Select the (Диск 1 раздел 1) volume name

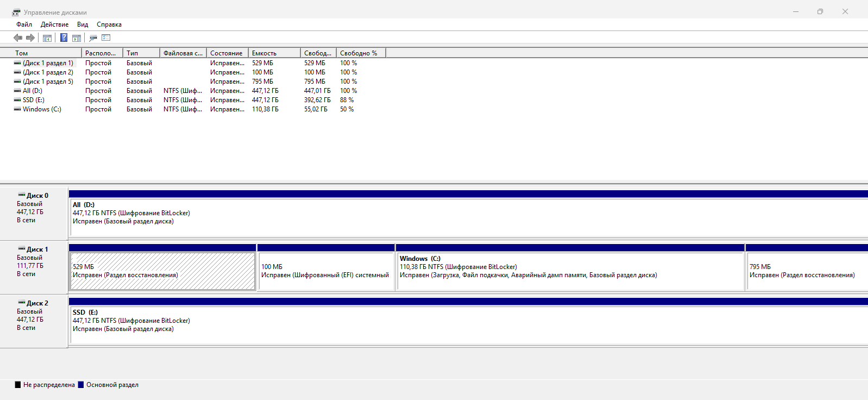pos(48,63)
